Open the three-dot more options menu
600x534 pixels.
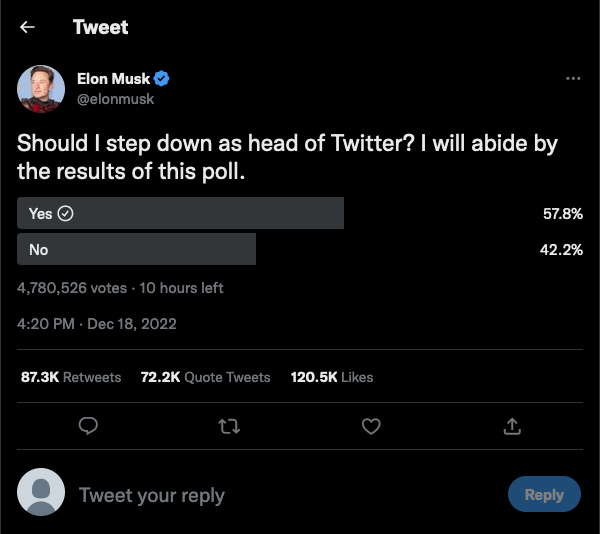(x=573, y=78)
